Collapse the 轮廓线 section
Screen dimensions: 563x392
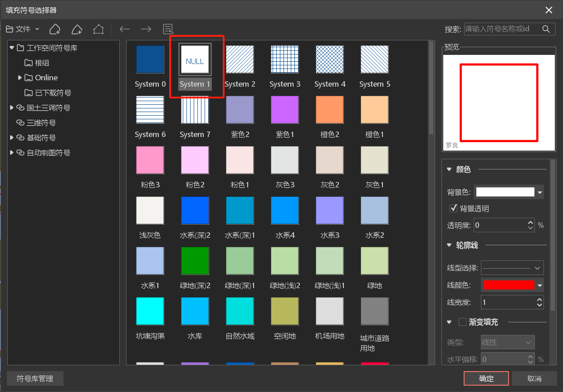(x=449, y=245)
